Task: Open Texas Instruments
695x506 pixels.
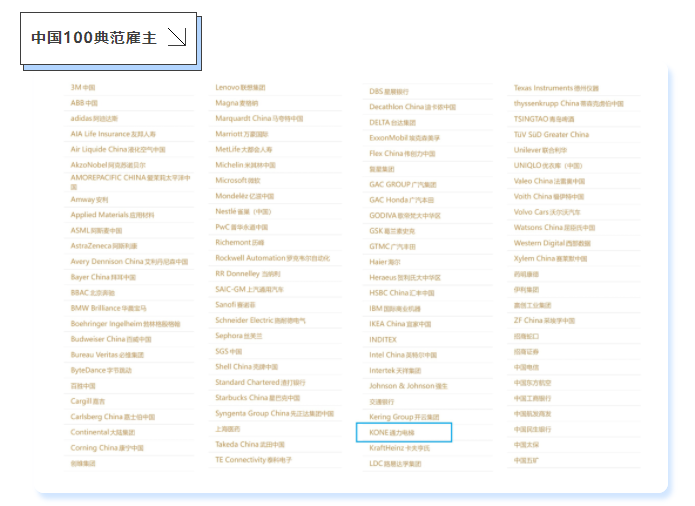Action: point(556,88)
